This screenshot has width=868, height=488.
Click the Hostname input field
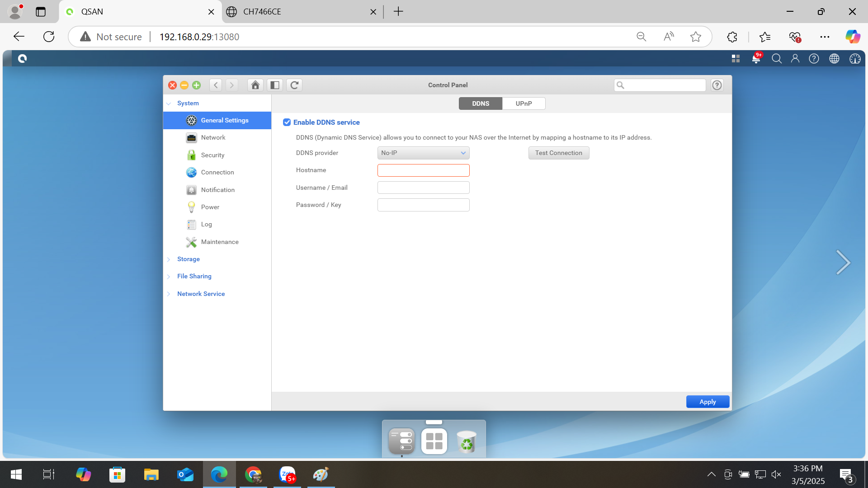click(x=423, y=170)
